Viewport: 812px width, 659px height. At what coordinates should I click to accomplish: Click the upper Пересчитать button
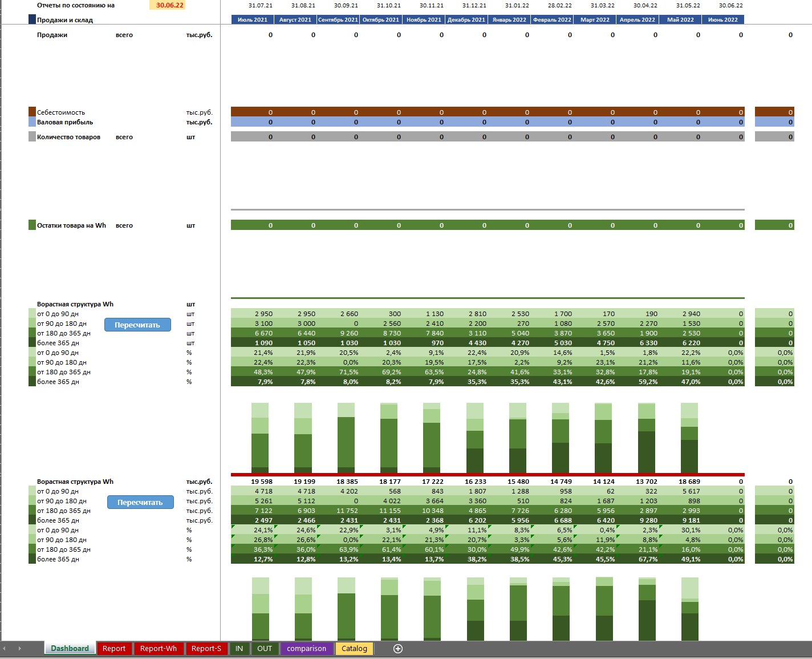click(137, 325)
